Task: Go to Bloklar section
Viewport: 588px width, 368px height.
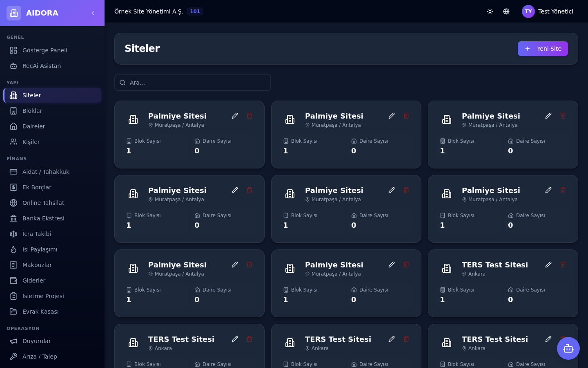Action: click(x=52, y=111)
